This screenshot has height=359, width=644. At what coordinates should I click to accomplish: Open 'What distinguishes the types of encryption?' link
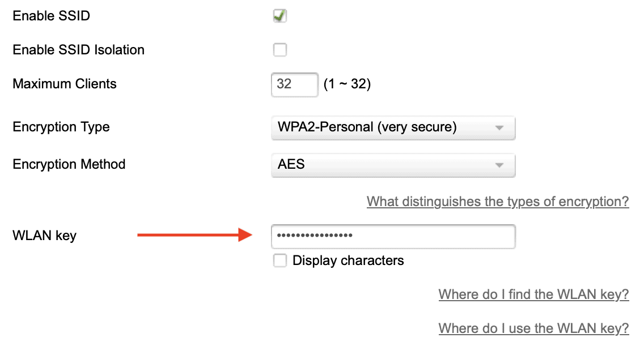click(498, 202)
